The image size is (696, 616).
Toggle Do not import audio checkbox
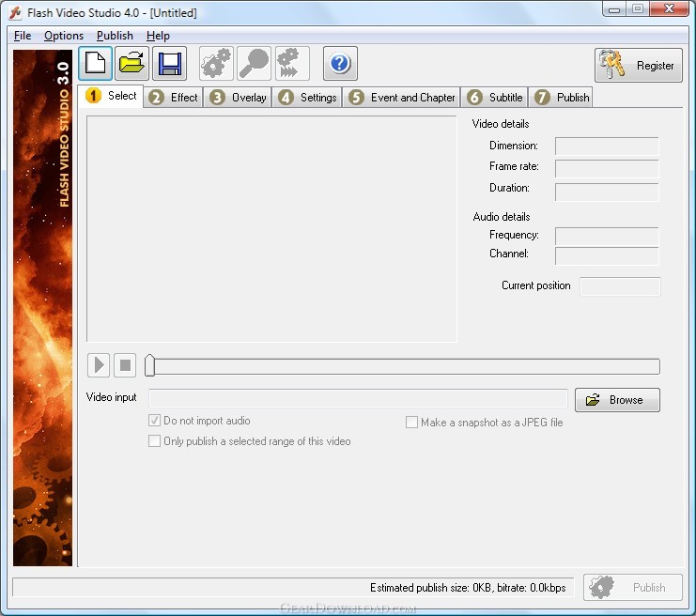(154, 421)
